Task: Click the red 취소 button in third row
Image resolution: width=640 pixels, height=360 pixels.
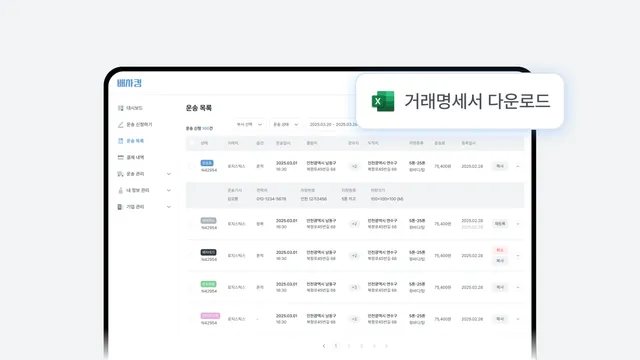Action: pyautogui.click(x=500, y=250)
